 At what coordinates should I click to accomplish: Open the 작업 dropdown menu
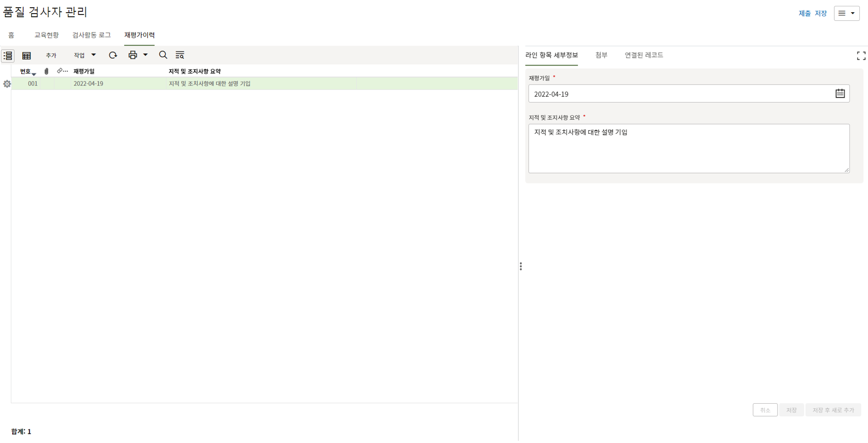tap(85, 55)
